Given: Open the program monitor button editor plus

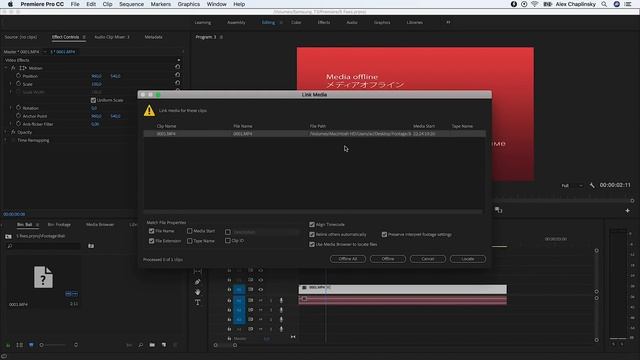Looking at the screenshot, I should [627, 211].
